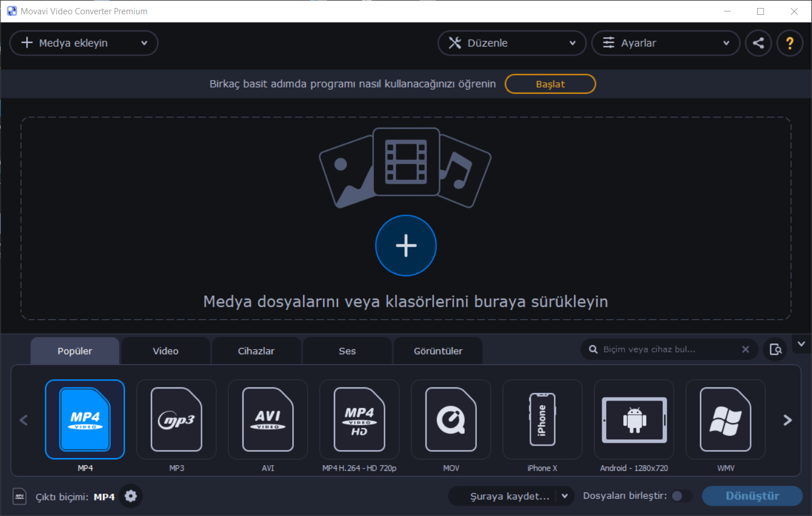812x516 pixels.
Task: Maximize the Movavi window
Action: click(761, 11)
